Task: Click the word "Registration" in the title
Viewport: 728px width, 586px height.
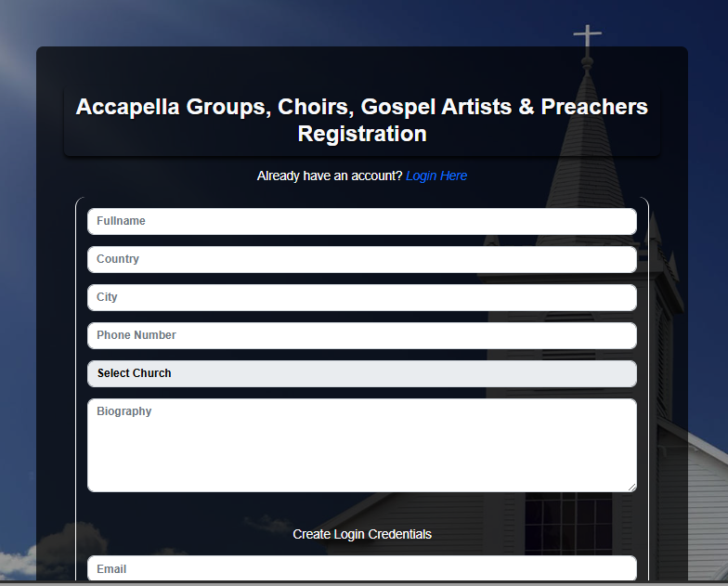Action: pyautogui.click(x=362, y=134)
